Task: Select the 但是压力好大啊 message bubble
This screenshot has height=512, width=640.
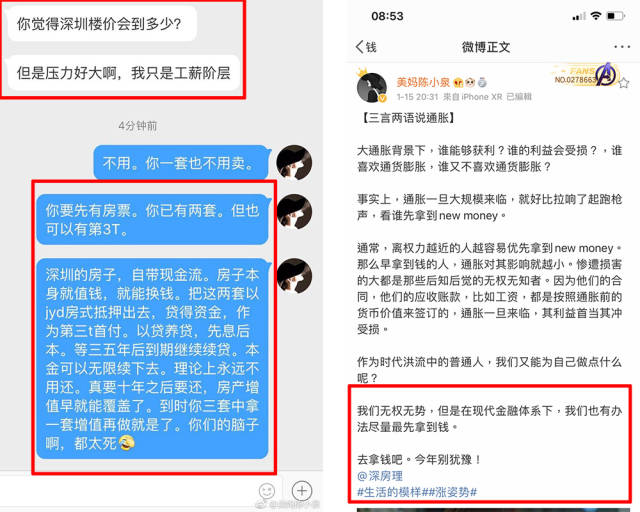Action: (x=124, y=73)
